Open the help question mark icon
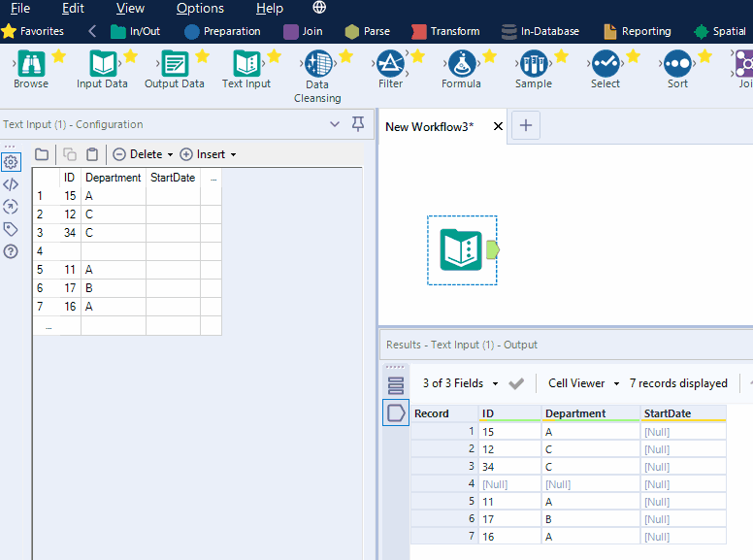Viewport: 753px width, 560px height. [x=11, y=251]
